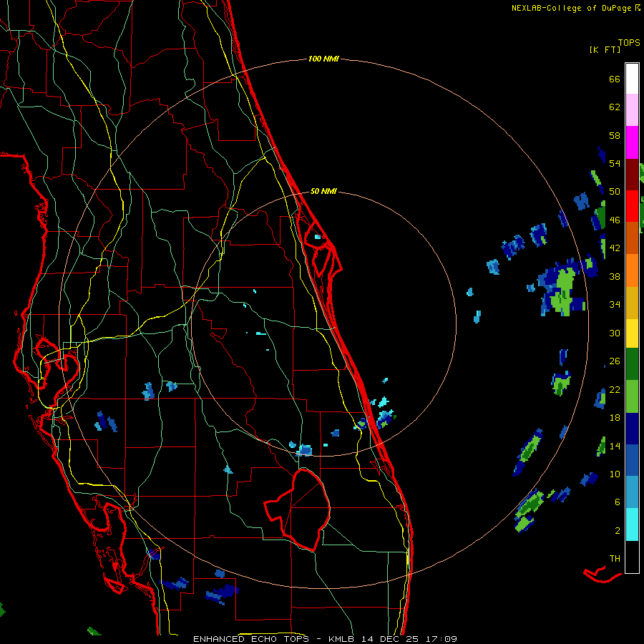644x644 pixels.
Task: Click the '58' legend value
Action: (x=615, y=135)
